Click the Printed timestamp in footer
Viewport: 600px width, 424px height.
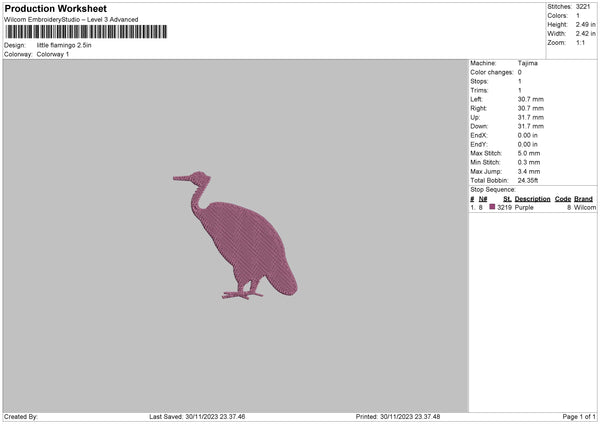pos(398,417)
